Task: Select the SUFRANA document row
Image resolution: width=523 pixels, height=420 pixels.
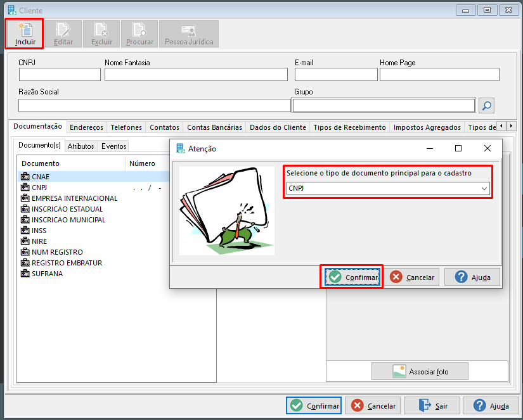Action: tap(94, 274)
